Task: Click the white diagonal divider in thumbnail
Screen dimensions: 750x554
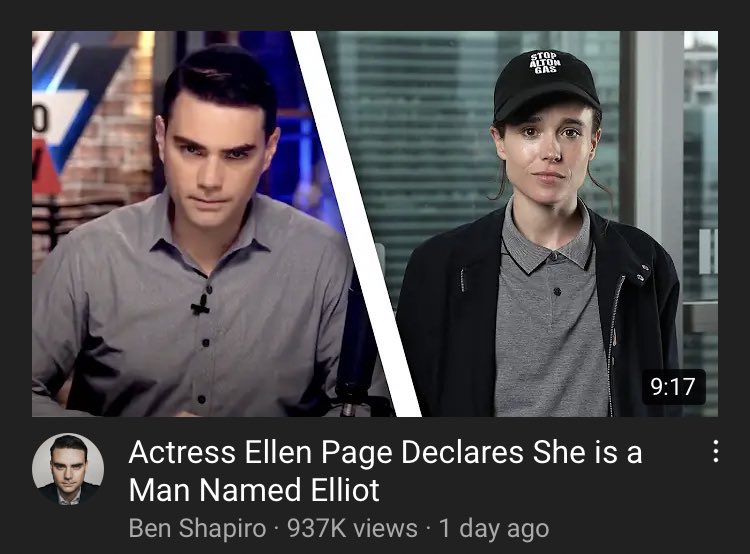Action: point(355,224)
